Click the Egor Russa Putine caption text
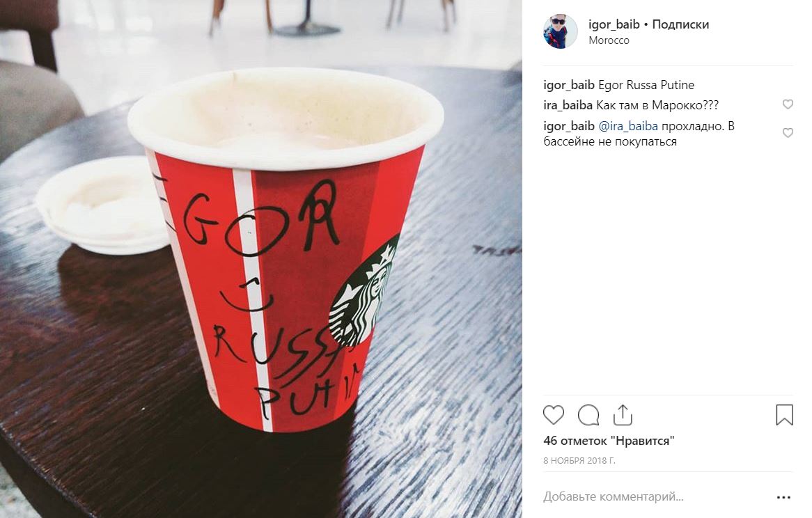The width and height of the screenshot is (812, 518). pos(646,85)
